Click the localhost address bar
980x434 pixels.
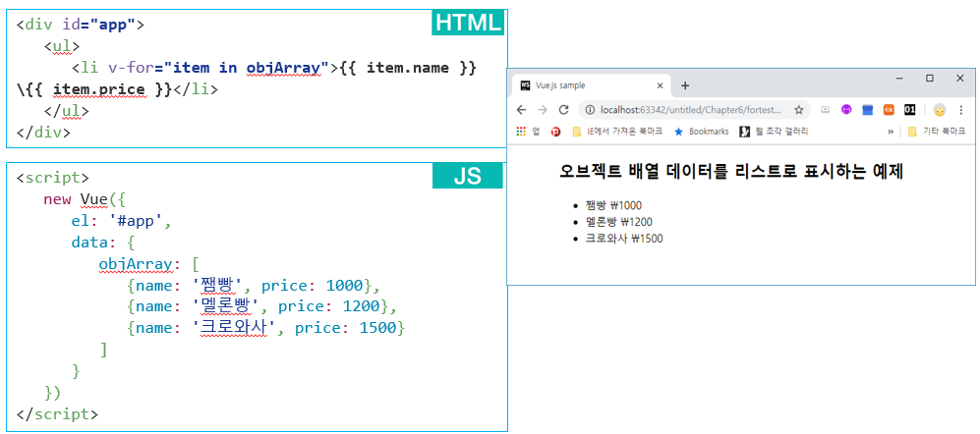click(693, 110)
